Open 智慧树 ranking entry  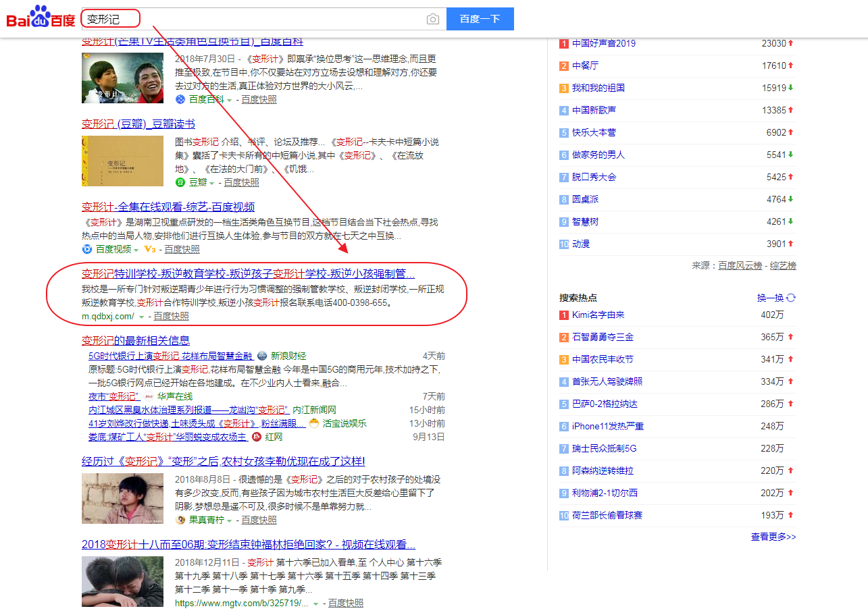coord(585,221)
